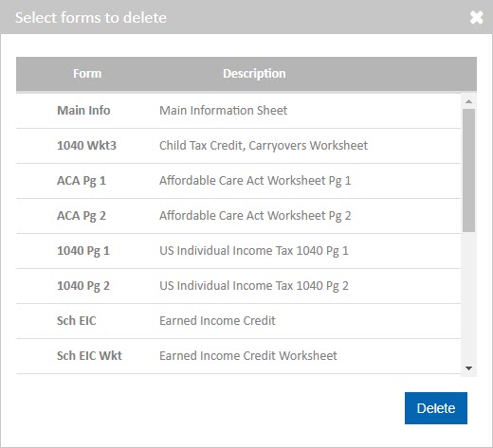Pick the Sch EIC Wkt form row
The width and height of the screenshot is (493, 448).
click(238, 356)
